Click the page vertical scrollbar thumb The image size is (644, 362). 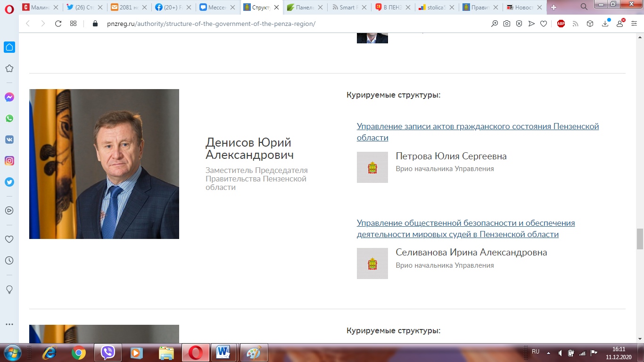(x=640, y=239)
